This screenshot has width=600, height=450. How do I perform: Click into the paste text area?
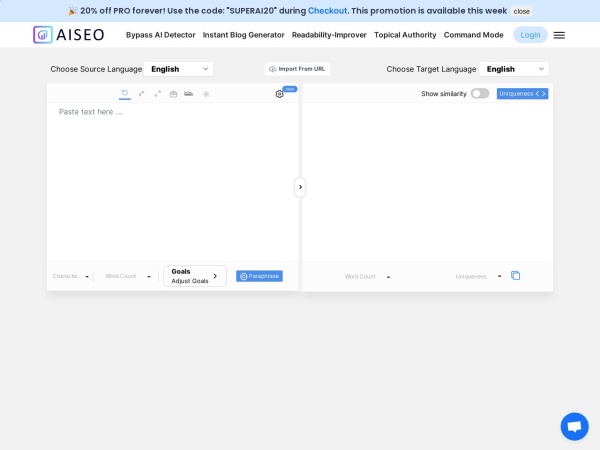(172, 180)
